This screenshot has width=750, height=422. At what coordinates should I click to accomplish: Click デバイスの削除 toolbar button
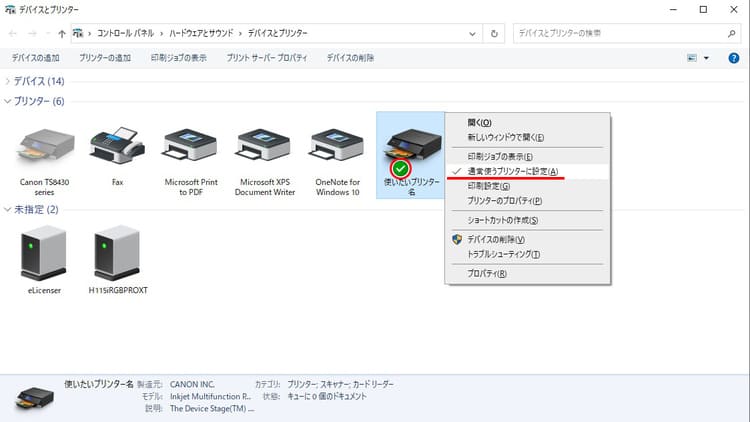tap(350, 58)
